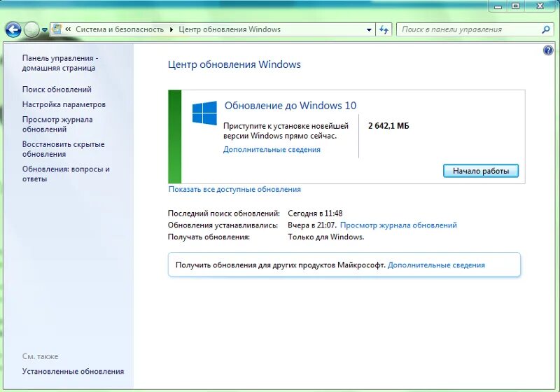
Task: Click Восстановить скрытые обновления
Action: click(64, 149)
